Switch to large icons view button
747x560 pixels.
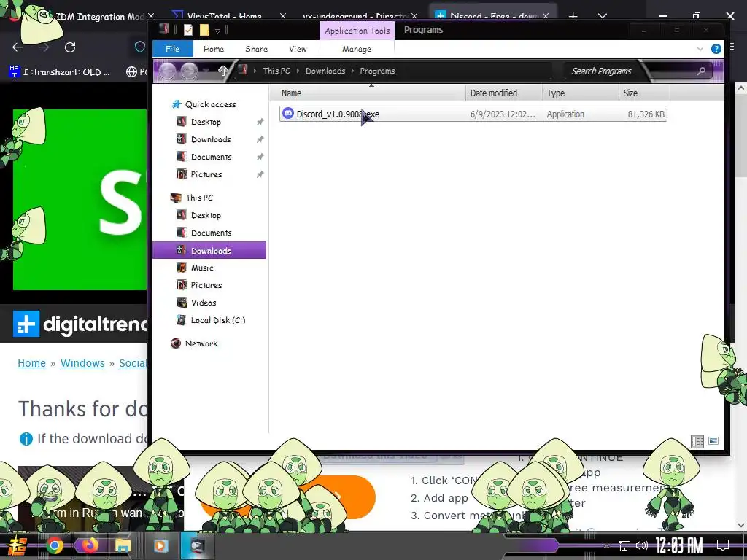pyautogui.click(x=713, y=441)
